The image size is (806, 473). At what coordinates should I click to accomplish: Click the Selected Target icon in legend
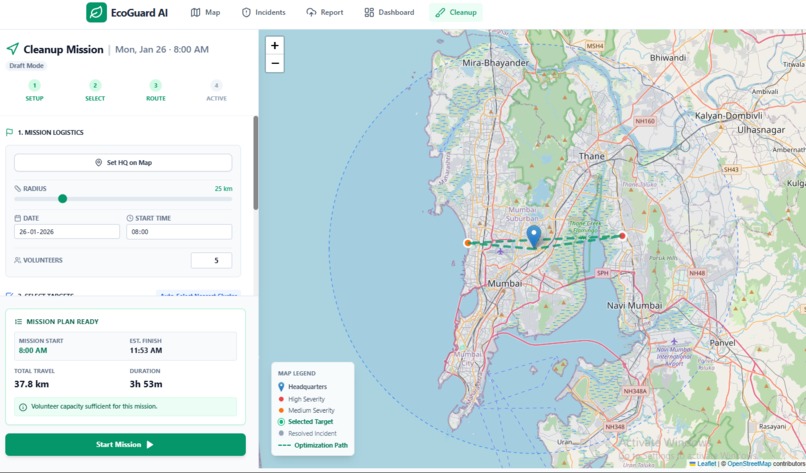[x=281, y=422]
